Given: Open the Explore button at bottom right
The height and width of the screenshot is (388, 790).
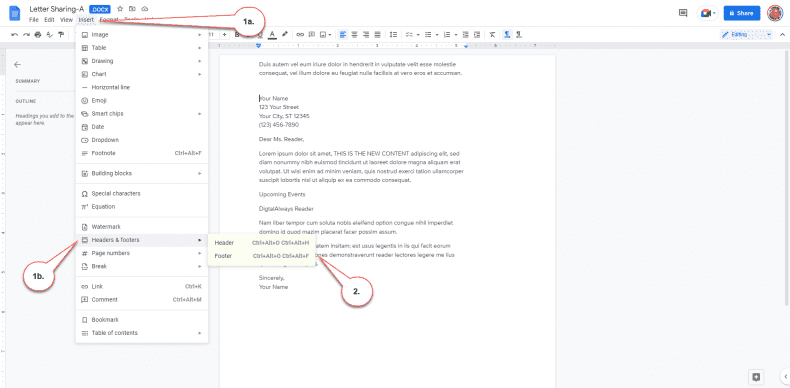Looking at the screenshot, I should pos(756,376).
